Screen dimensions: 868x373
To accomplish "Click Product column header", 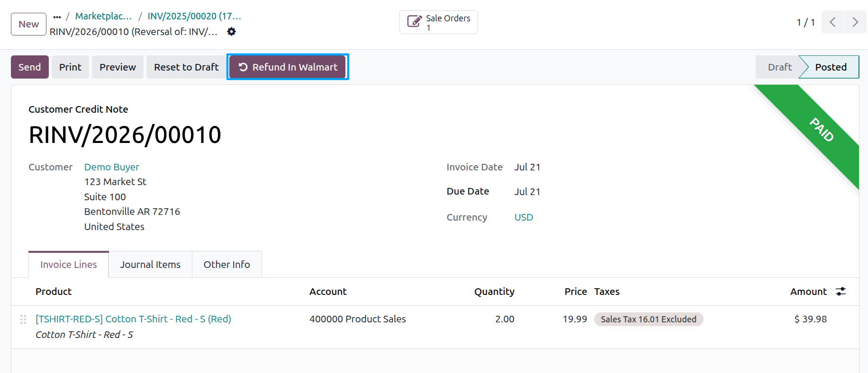I will [54, 292].
